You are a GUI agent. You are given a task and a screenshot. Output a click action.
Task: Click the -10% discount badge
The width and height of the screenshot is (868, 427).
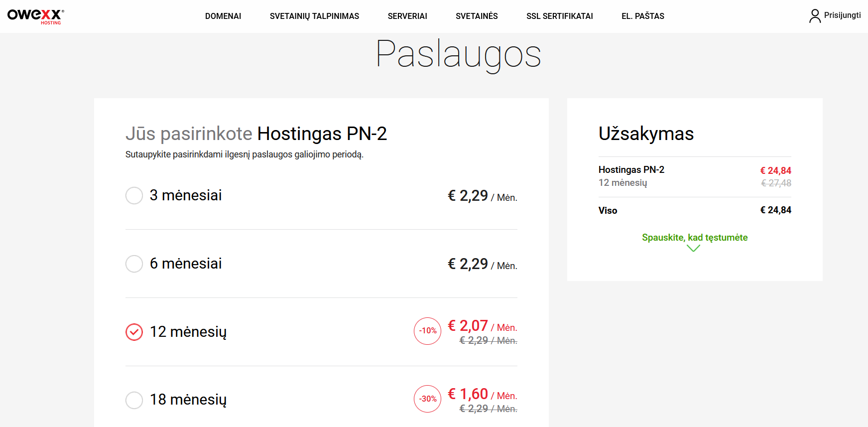(428, 331)
